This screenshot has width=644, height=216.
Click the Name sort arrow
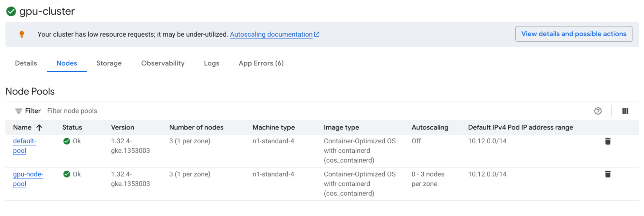tap(39, 128)
